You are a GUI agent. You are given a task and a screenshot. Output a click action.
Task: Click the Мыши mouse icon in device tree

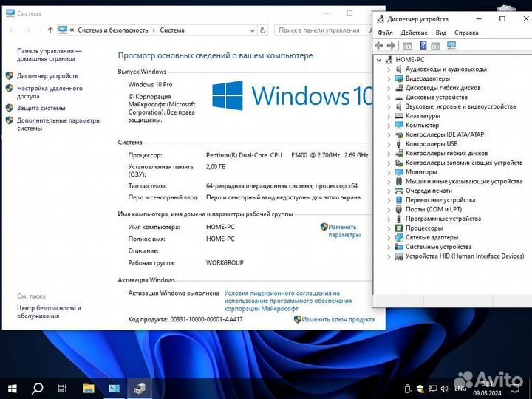pos(399,181)
